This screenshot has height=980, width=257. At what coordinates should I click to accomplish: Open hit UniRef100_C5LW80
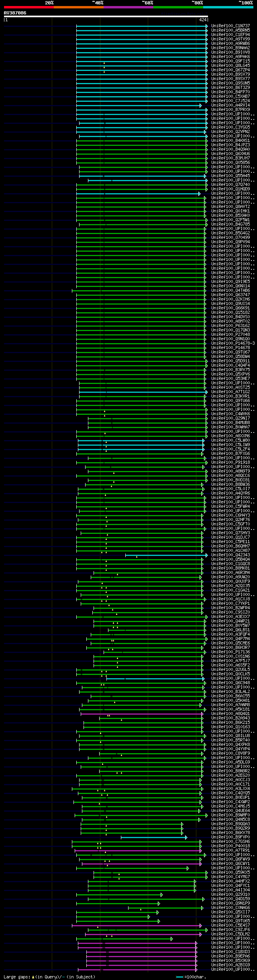pyautogui.click(x=230, y=440)
